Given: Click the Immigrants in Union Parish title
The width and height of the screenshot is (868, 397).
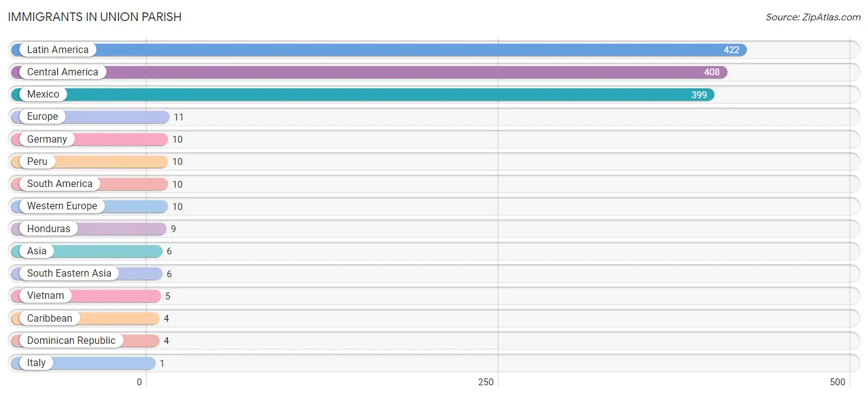Looking at the screenshot, I should click(x=95, y=17).
